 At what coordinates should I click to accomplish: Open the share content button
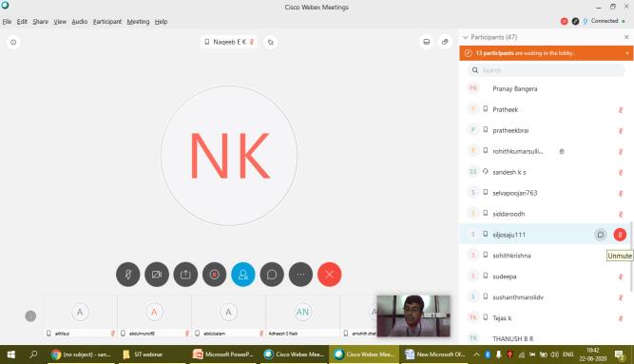[x=185, y=275]
